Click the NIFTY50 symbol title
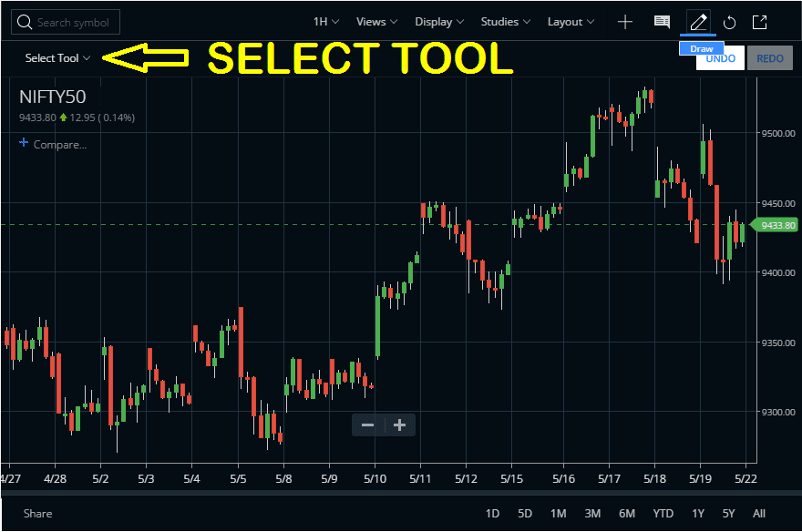Screen dimensions: 802x532 point(53,97)
